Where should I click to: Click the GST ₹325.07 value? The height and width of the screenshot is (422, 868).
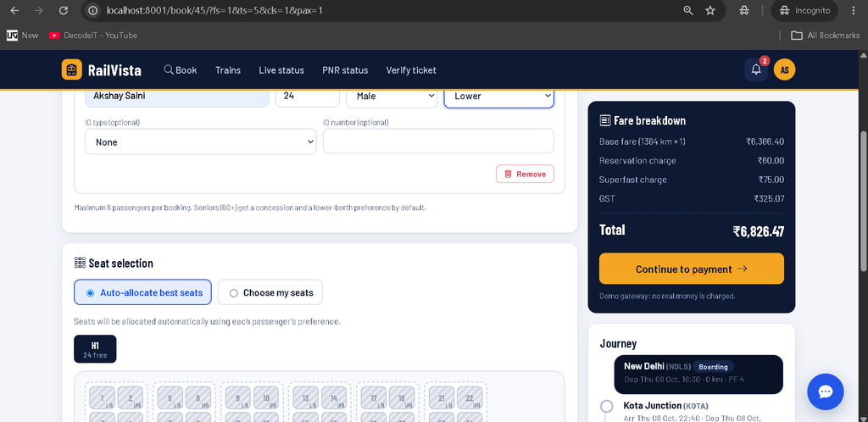(768, 198)
